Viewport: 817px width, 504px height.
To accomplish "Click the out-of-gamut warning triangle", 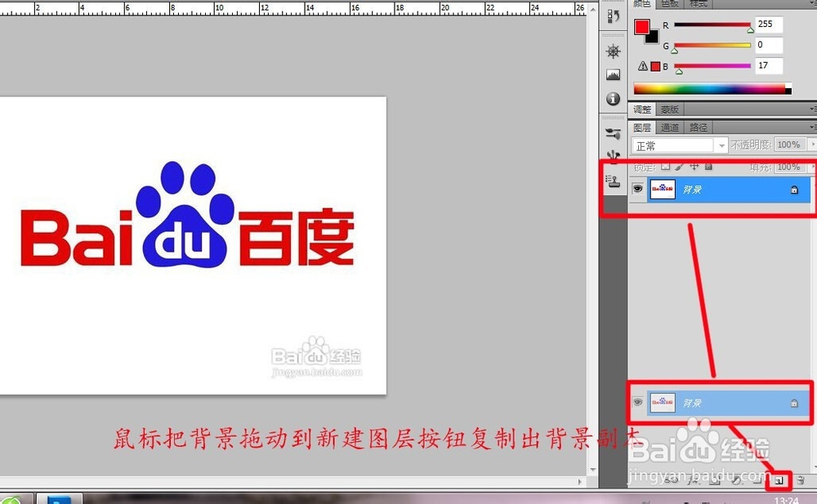I will [643, 66].
